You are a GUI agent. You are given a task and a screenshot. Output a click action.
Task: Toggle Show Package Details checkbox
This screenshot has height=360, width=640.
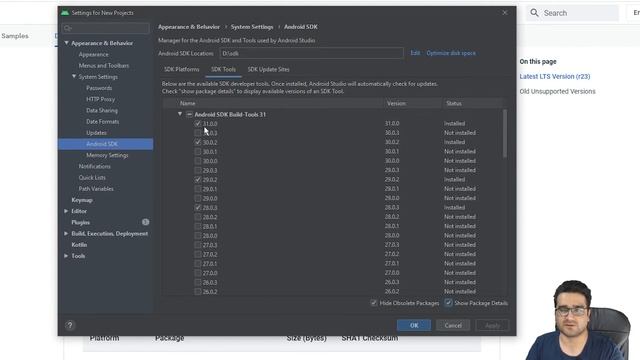(x=448, y=303)
